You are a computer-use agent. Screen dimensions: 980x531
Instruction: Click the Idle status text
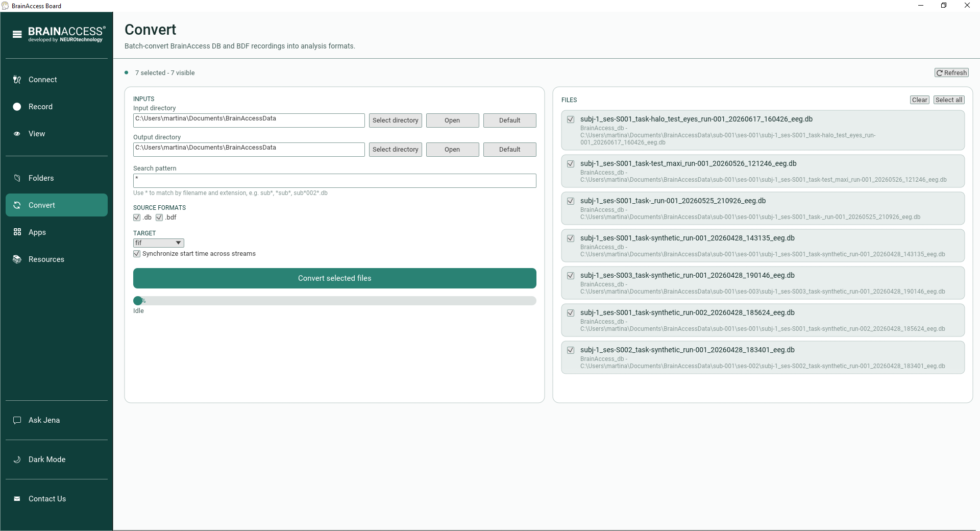[139, 311]
